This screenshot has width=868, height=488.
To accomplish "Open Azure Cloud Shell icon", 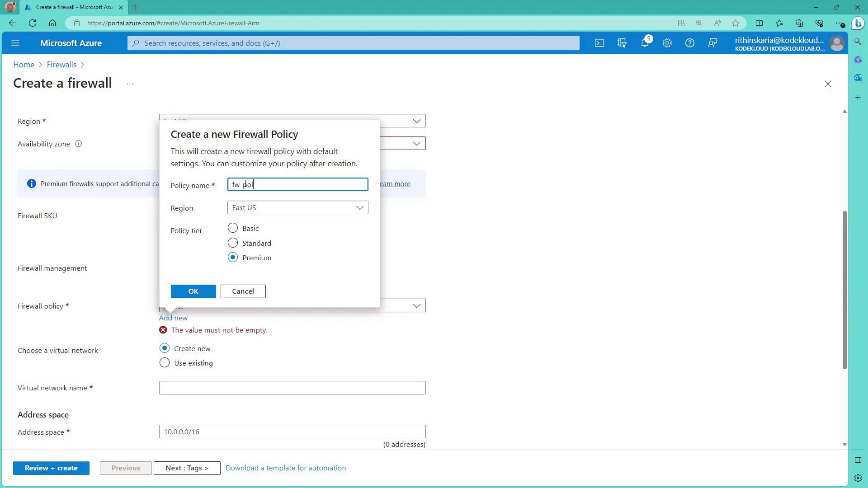I will [x=599, y=43].
